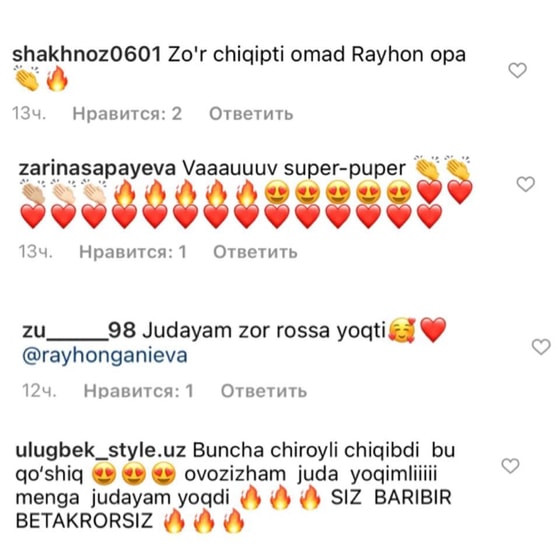This screenshot has width=560, height=560.
Task: Open the @rayhonganieva mention link
Action: pyautogui.click(x=105, y=356)
